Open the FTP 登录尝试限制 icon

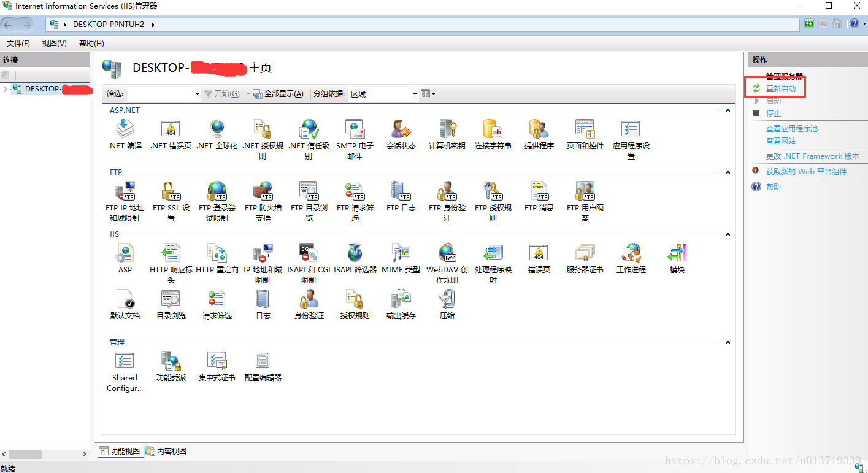click(217, 191)
